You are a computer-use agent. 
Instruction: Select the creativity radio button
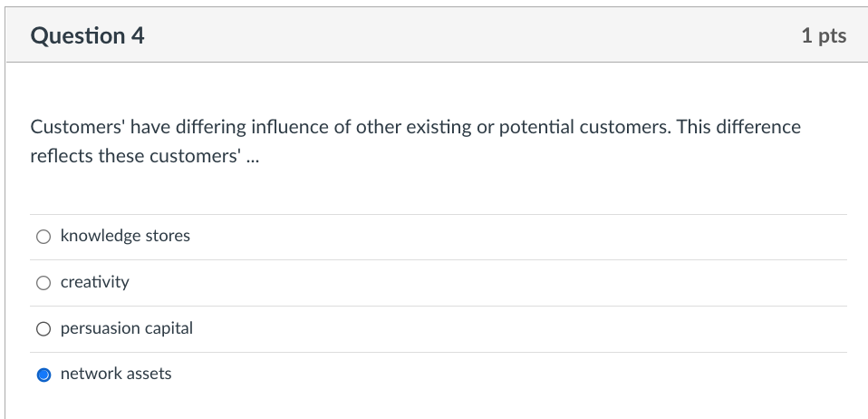click(43, 283)
